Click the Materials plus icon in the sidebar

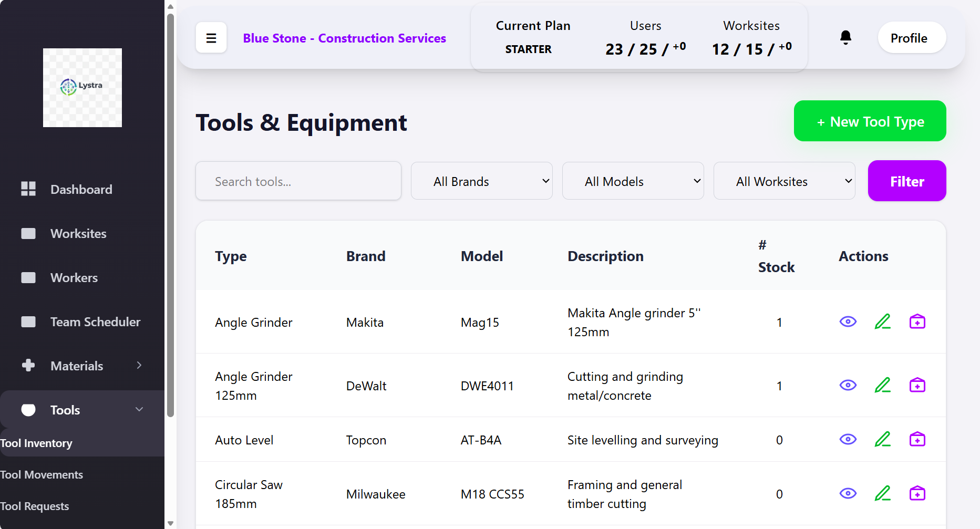coord(28,365)
